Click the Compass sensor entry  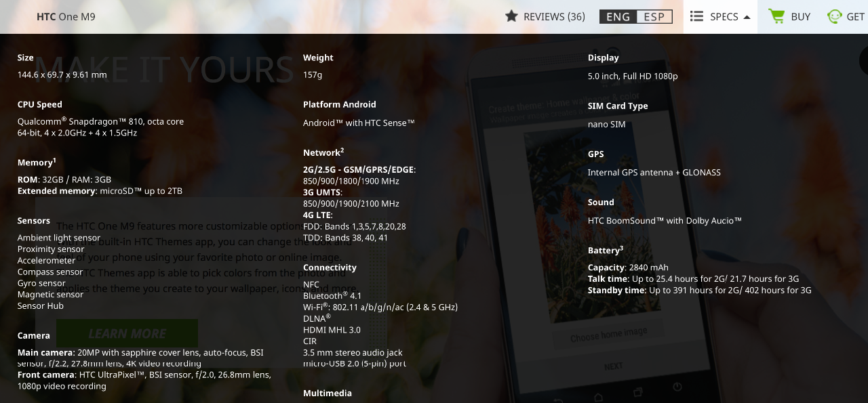click(50, 272)
